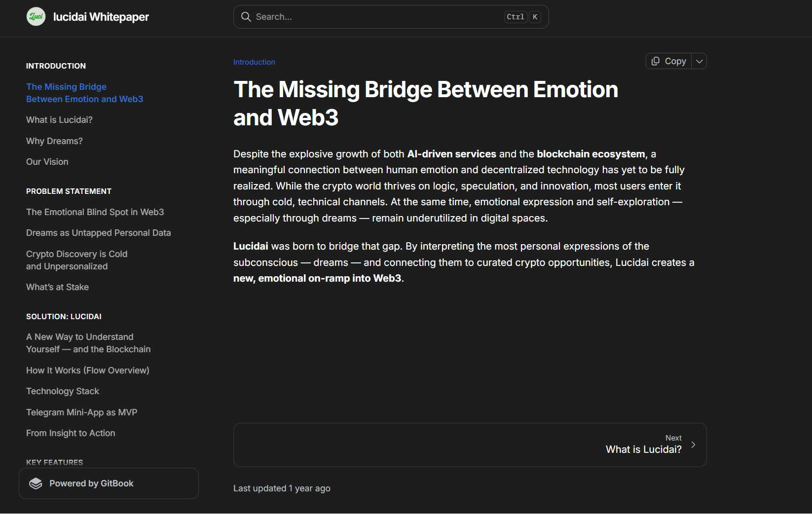Select The Missing Bridge Between Emotion and Web3
The height and width of the screenshot is (514, 812).
[85, 93]
